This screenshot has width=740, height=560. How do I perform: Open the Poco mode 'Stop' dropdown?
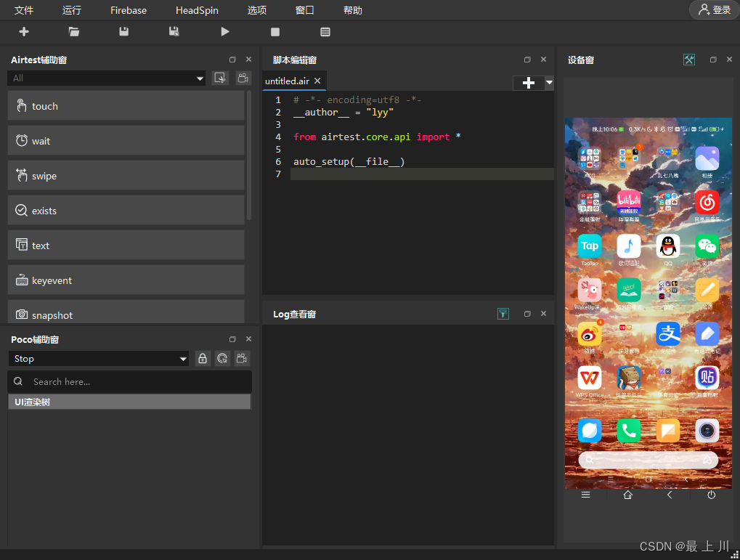(x=183, y=359)
